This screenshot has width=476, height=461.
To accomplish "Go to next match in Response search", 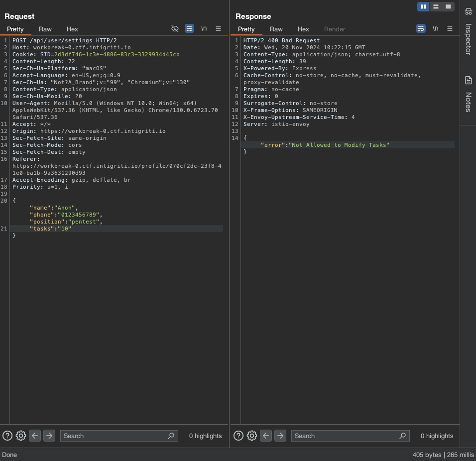I will (280, 436).
